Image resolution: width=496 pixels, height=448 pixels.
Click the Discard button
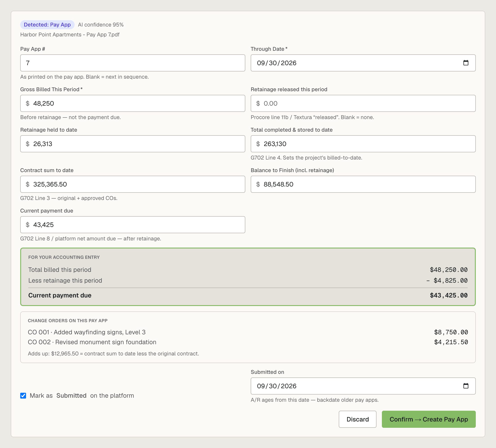pos(357,419)
